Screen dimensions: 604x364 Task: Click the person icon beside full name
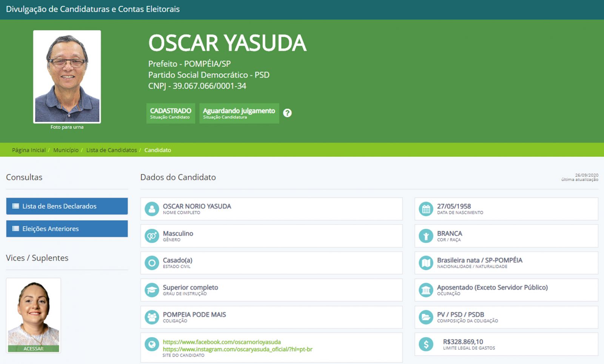tap(152, 209)
